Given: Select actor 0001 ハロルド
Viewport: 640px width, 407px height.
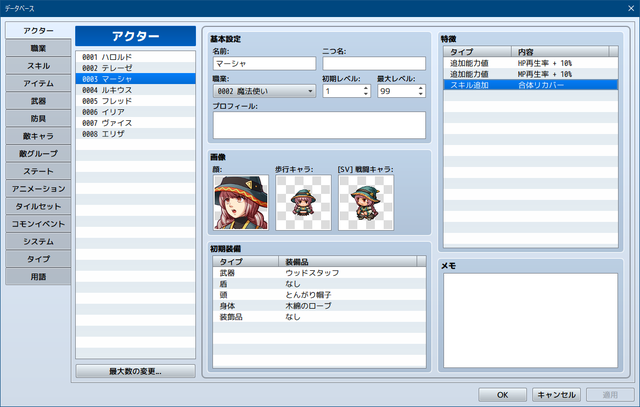Looking at the screenshot, I should pyautogui.click(x=136, y=57).
